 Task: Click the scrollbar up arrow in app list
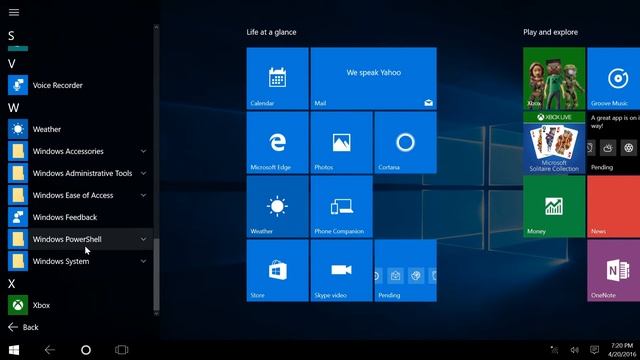click(156, 27)
